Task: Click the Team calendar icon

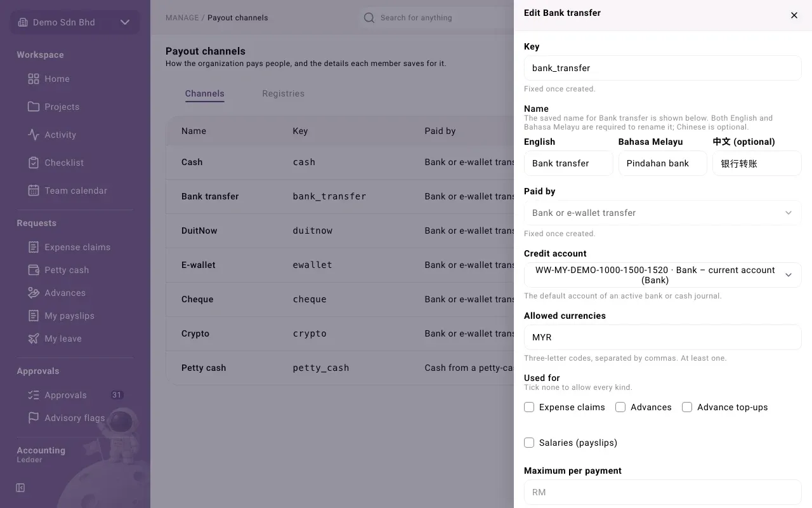Action: point(34,190)
